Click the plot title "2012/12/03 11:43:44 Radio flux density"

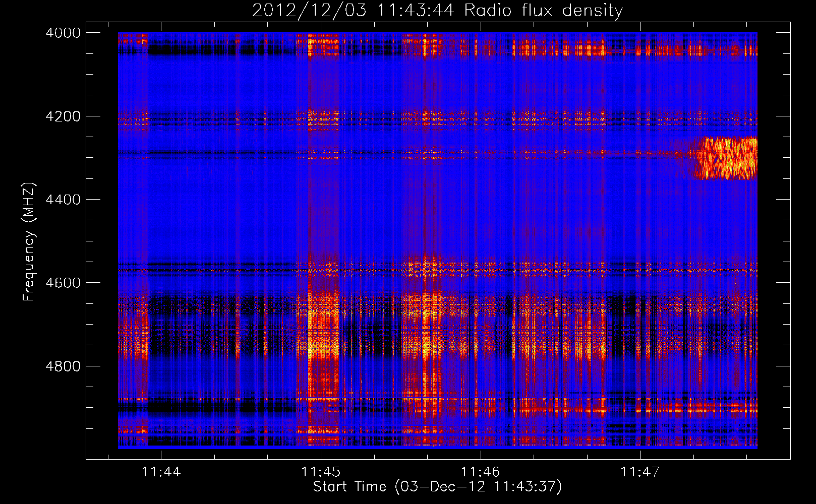click(x=437, y=11)
